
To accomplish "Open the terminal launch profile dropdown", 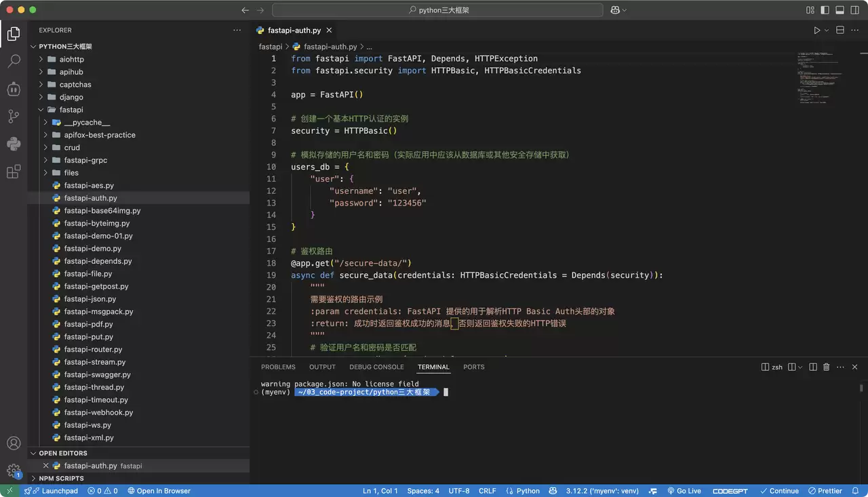I will coord(800,367).
